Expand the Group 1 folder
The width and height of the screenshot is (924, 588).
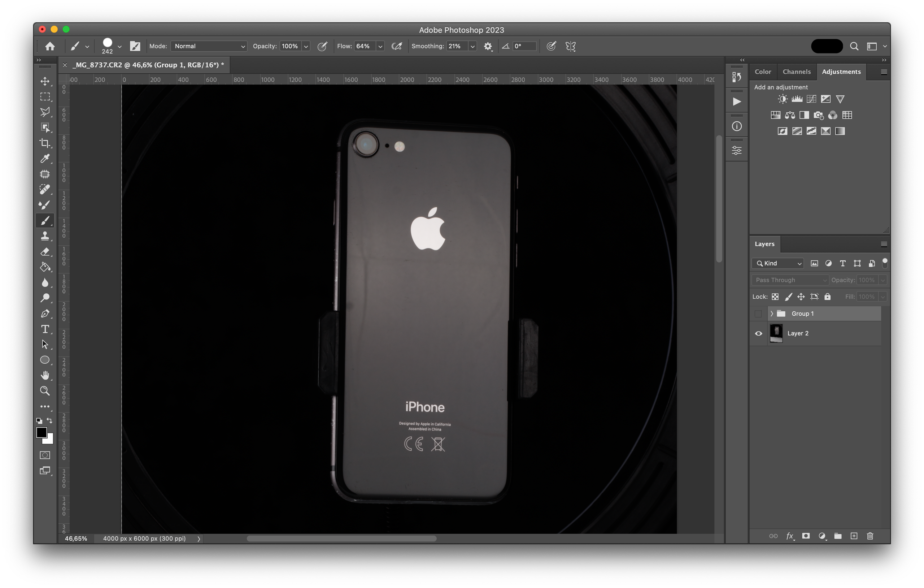pos(772,314)
